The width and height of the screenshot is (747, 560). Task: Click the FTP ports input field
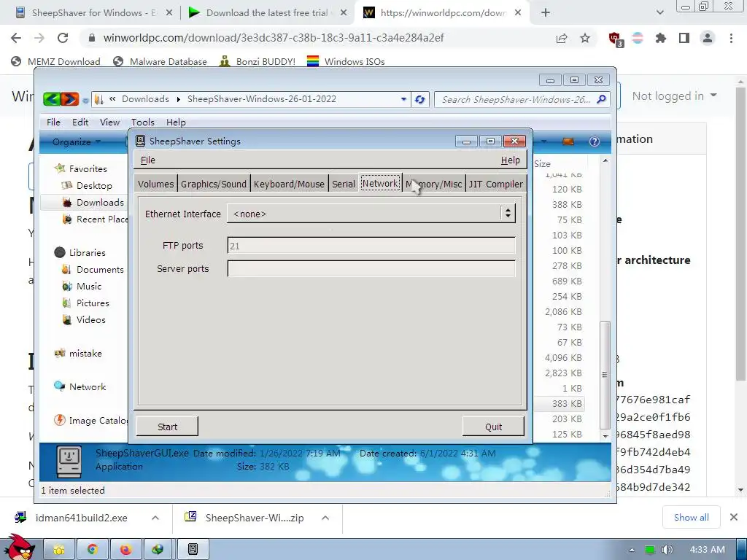point(371,246)
